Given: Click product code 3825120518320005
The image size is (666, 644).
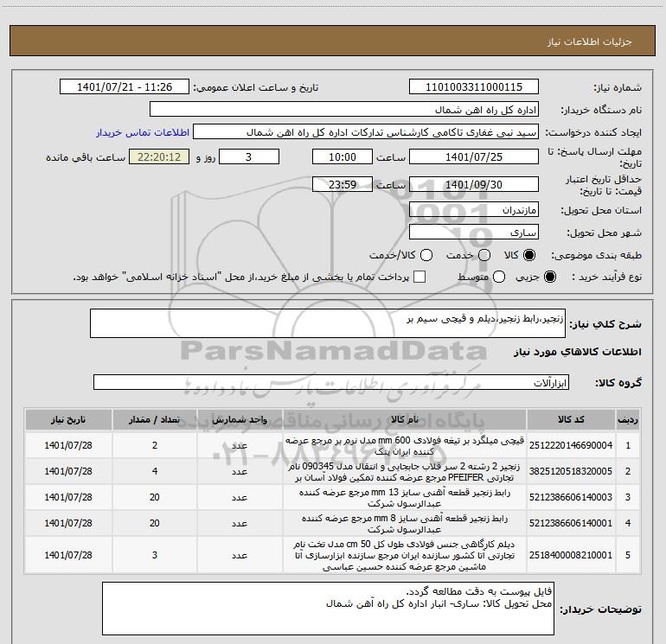Looking at the screenshot, I should 571,471.
